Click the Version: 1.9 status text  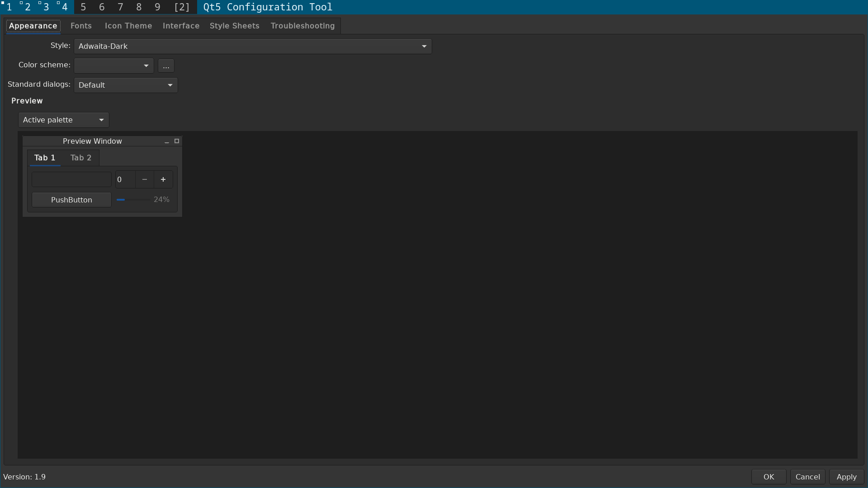[24, 477]
